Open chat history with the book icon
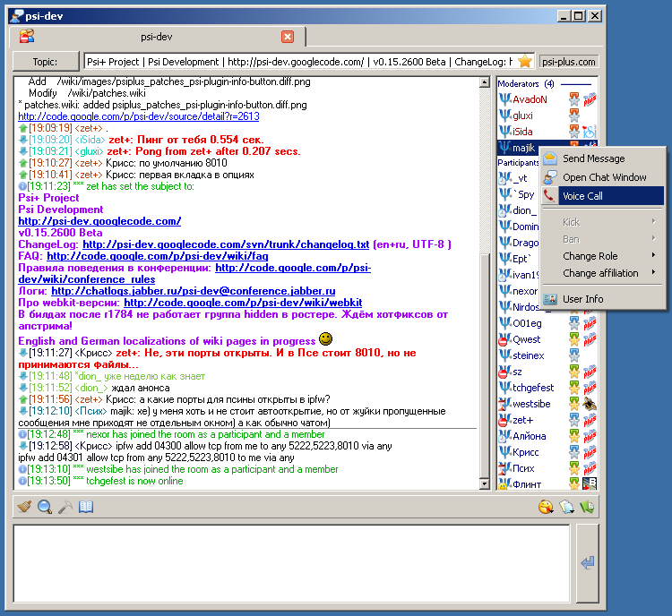This screenshot has width=672, height=616. click(x=85, y=508)
